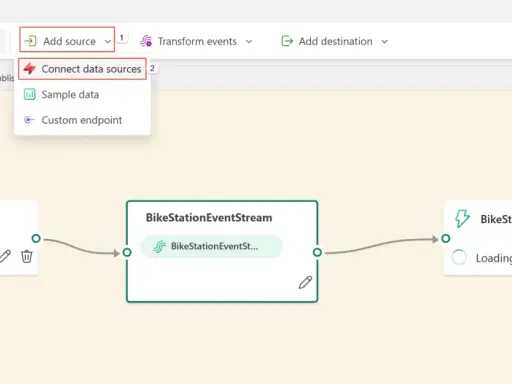This screenshot has height=384, width=512.
Task: Click the BikeStationEventSt... stream pill
Action: pyautogui.click(x=212, y=246)
